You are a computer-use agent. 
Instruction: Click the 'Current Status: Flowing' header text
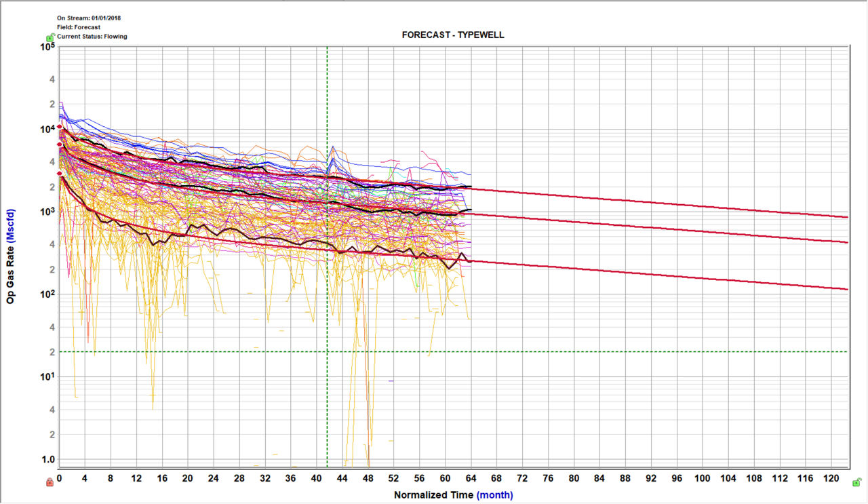(92, 37)
